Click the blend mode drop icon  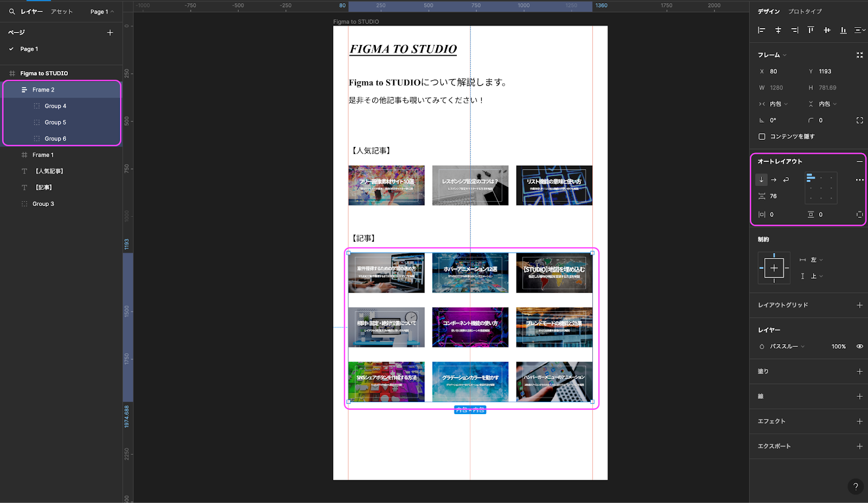point(762,346)
